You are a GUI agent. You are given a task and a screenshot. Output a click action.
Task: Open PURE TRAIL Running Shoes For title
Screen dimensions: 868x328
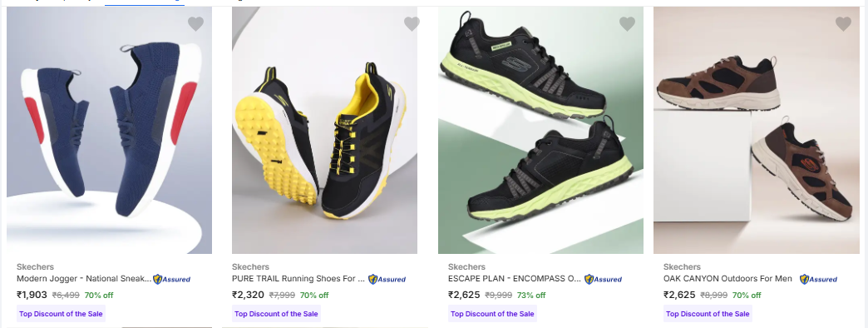298,279
